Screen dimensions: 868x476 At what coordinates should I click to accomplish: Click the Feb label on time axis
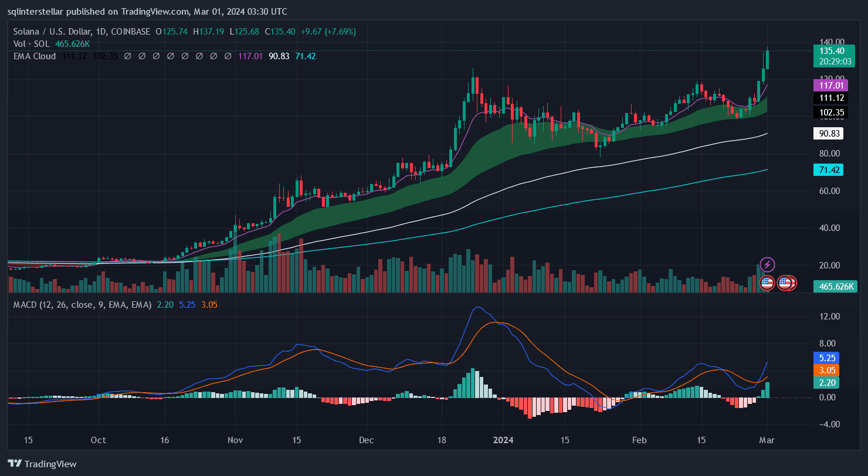(640, 440)
